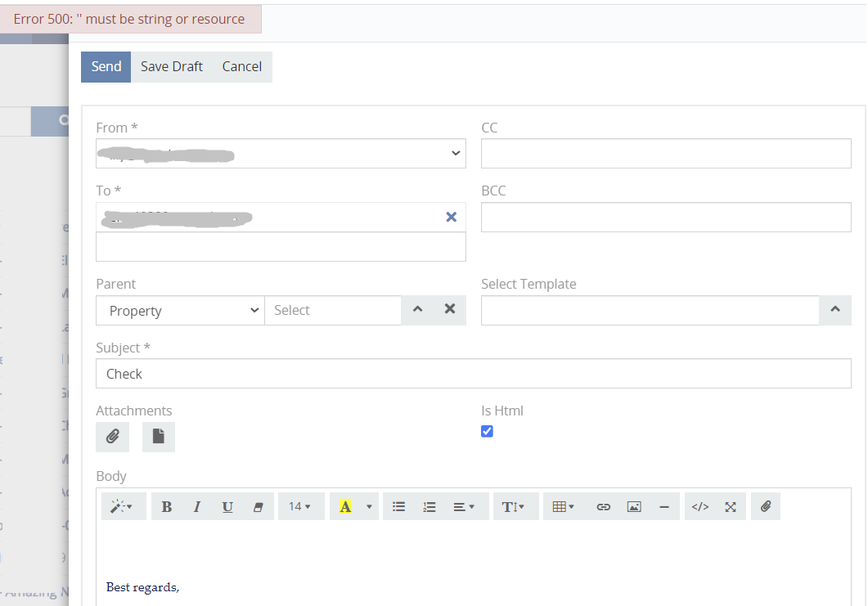Toggle bold formatting in body toolbar
This screenshot has width=868, height=606.
click(x=167, y=507)
